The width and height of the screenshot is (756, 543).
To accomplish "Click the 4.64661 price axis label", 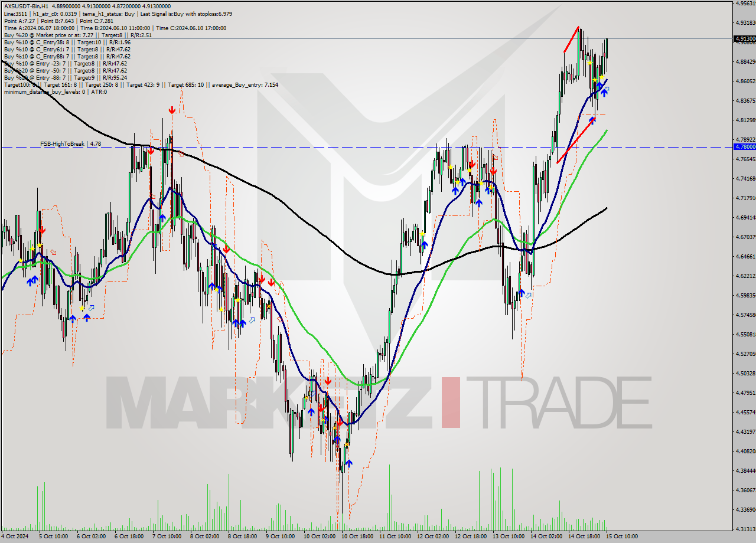I will point(745,256).
